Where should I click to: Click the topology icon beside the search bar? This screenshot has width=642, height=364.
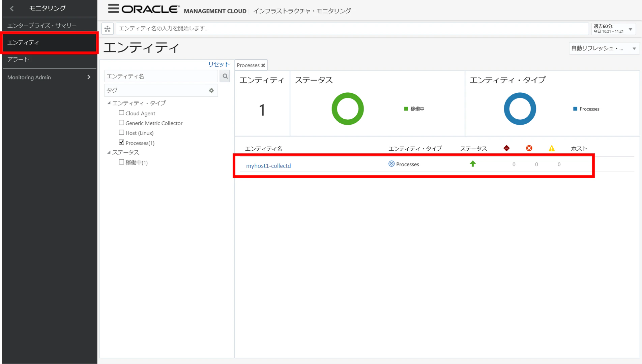(x=108, y=29)
